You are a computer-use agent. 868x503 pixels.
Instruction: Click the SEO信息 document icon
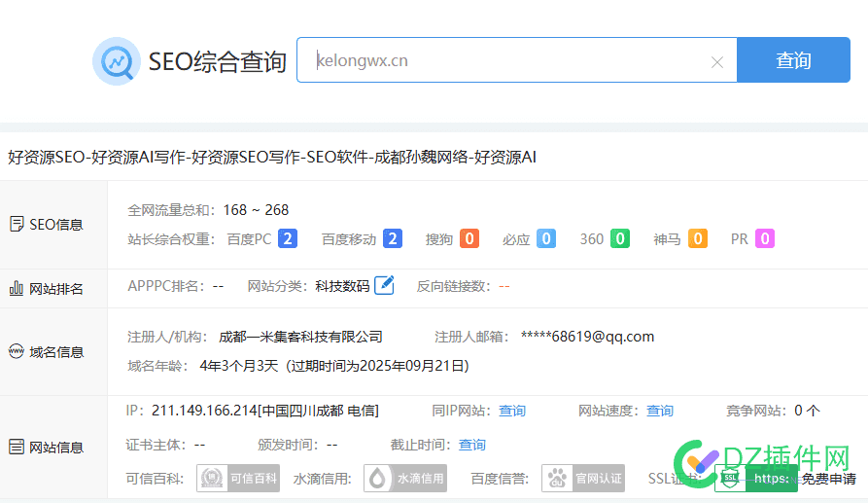(17, 225)
